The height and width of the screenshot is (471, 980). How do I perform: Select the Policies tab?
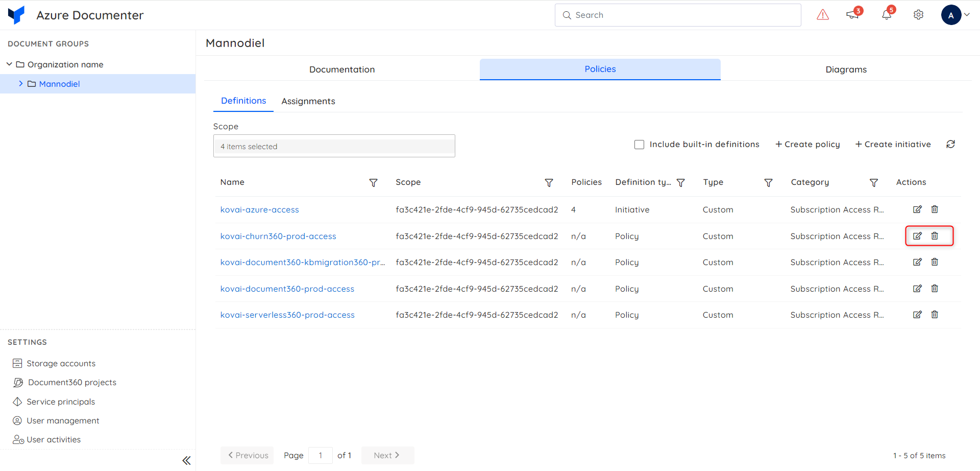coord(600,69)
